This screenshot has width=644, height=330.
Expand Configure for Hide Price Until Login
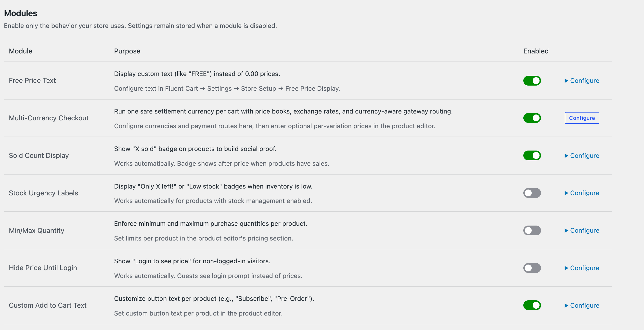582,268
